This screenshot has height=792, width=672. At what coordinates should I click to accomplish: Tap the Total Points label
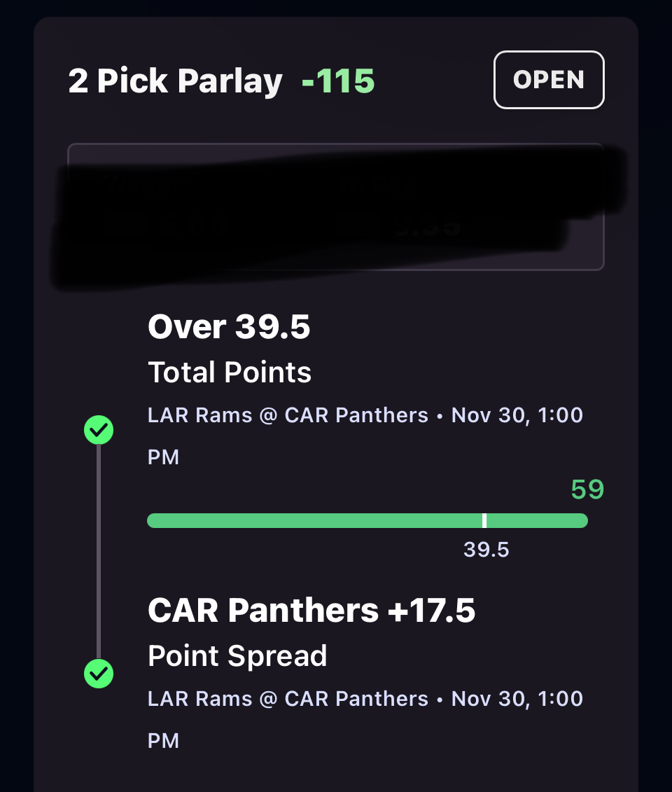click(x=230, y=372)
